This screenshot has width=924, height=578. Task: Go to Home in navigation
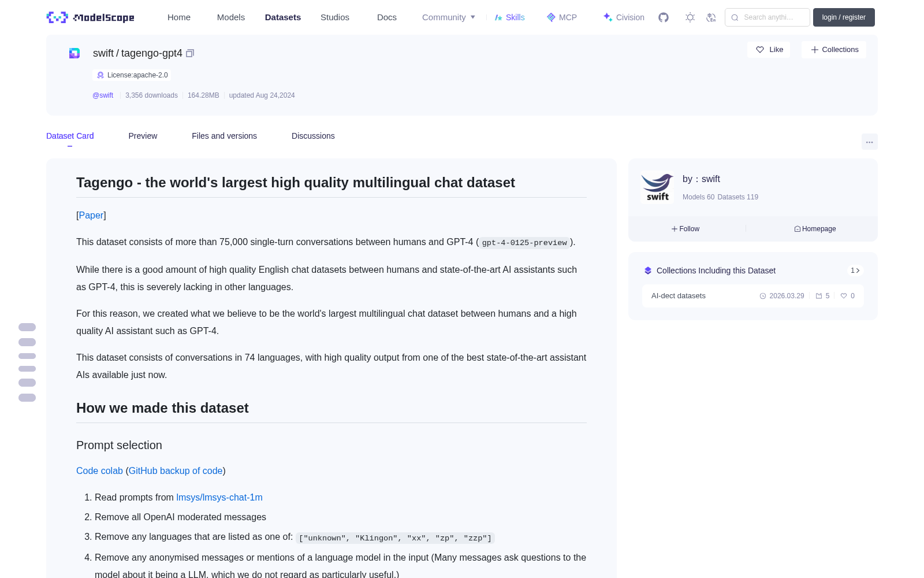tap(179, 17)
